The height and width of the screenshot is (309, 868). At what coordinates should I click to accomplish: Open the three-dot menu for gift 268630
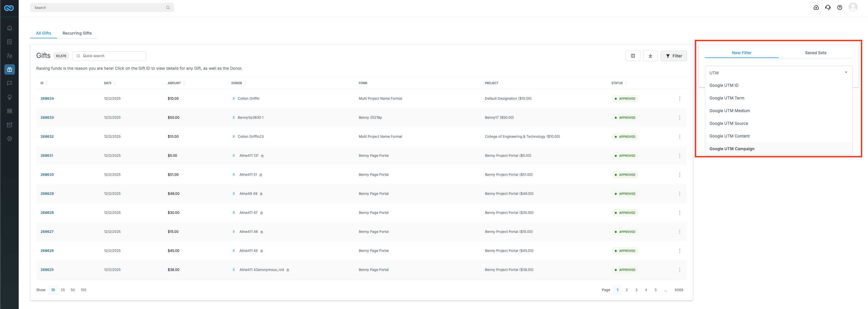[679, 175]
